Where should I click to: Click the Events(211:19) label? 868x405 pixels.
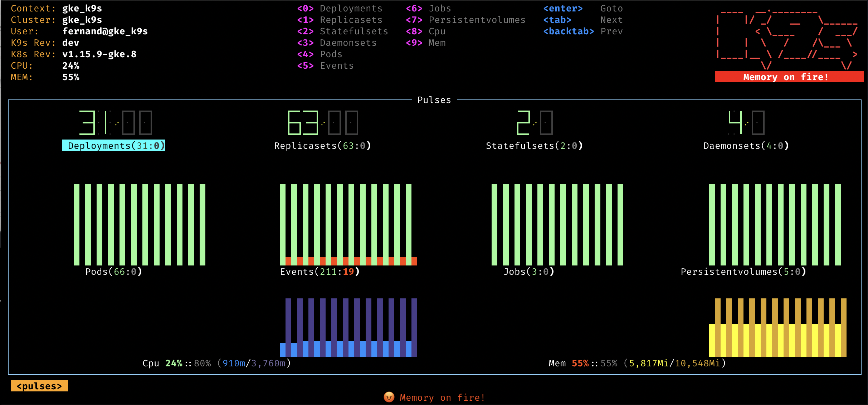[320, 272]
